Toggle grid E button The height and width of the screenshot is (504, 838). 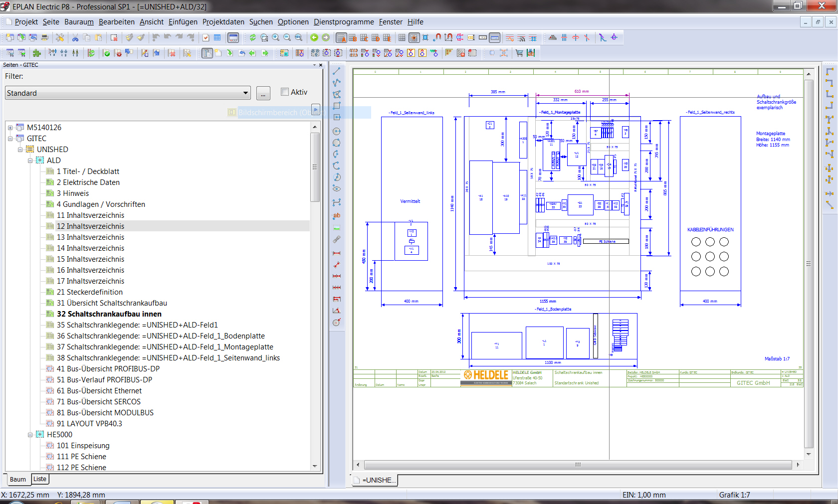pyautogui.click(x=387, y=38)
